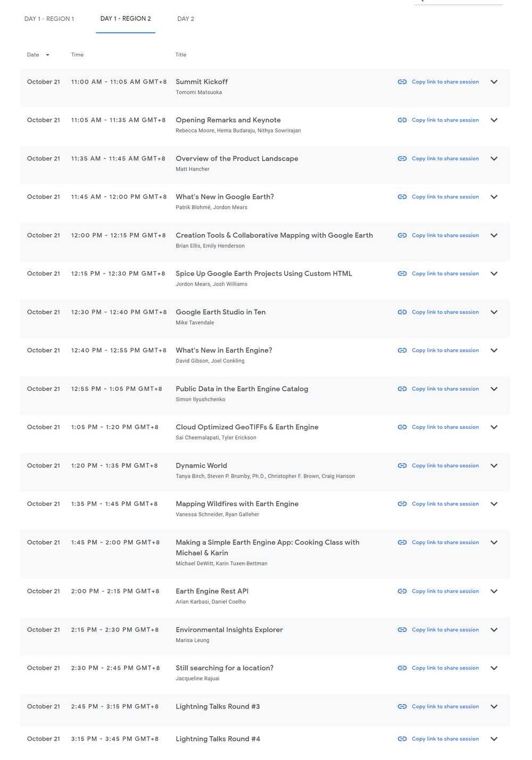Image resolution: width=532 pixels, height=760 pixels.
Task: Expand the Overview of the Product Landscape session
Action: 494,158
